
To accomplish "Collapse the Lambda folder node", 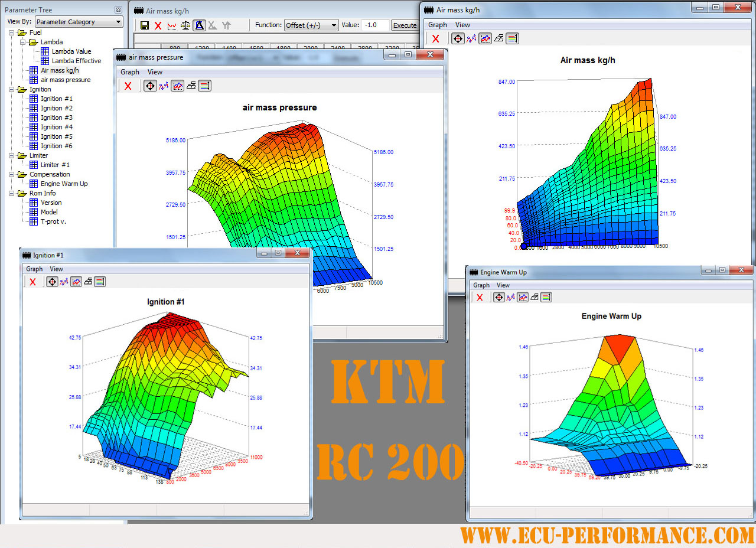I will [x=22, y=42].
